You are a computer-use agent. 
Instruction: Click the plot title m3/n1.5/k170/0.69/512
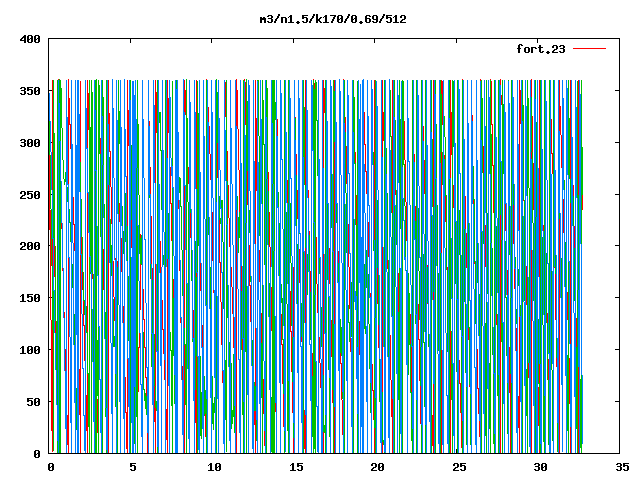[333, 20]
